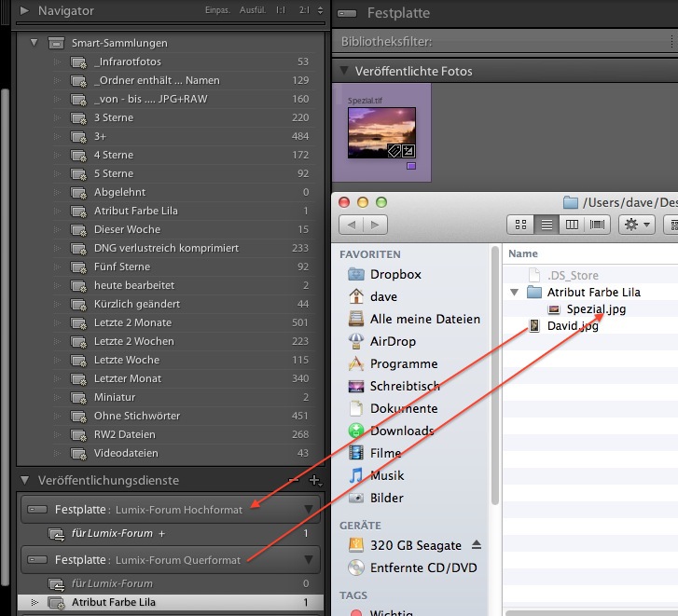Click the develop adjustments badge on Spezial.tif
The width and height of the screenshot is (678, 616).
[409, 150]
